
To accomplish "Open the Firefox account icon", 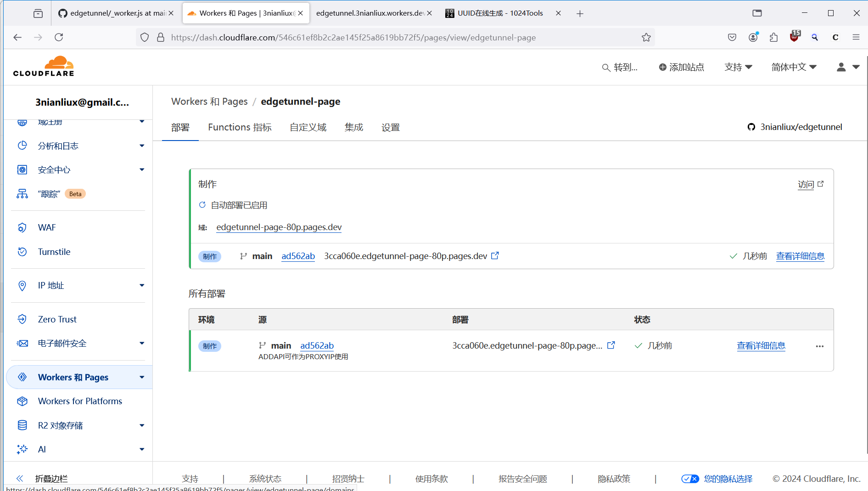I will [x=753, y=37].
